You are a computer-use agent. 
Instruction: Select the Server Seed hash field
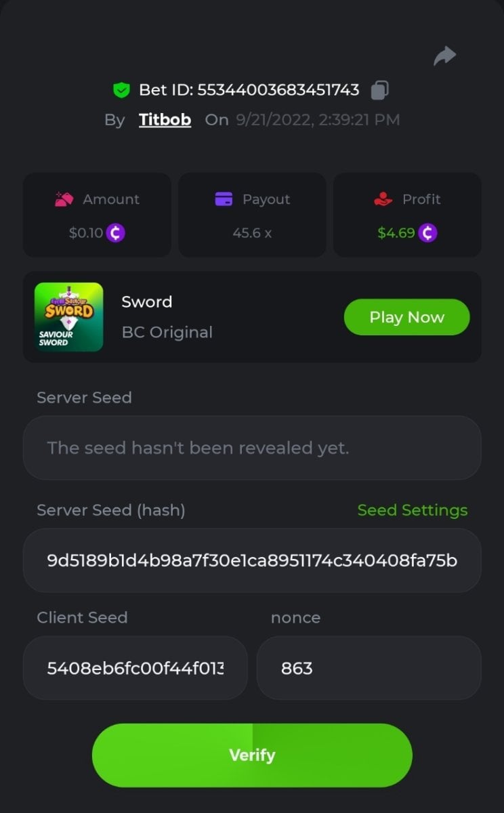coord(252,561)
